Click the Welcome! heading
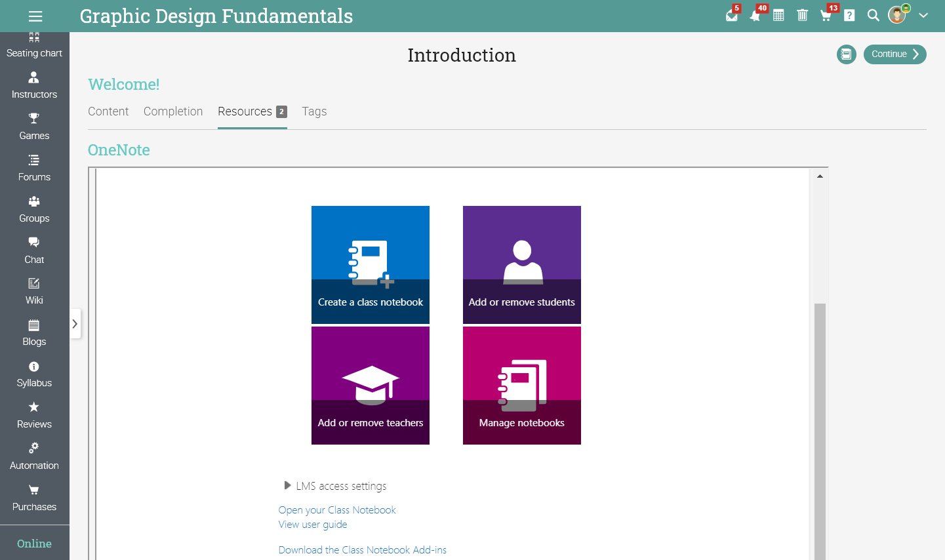The width and height of the screenshot is (945, 560). click(x=124, y=85)
